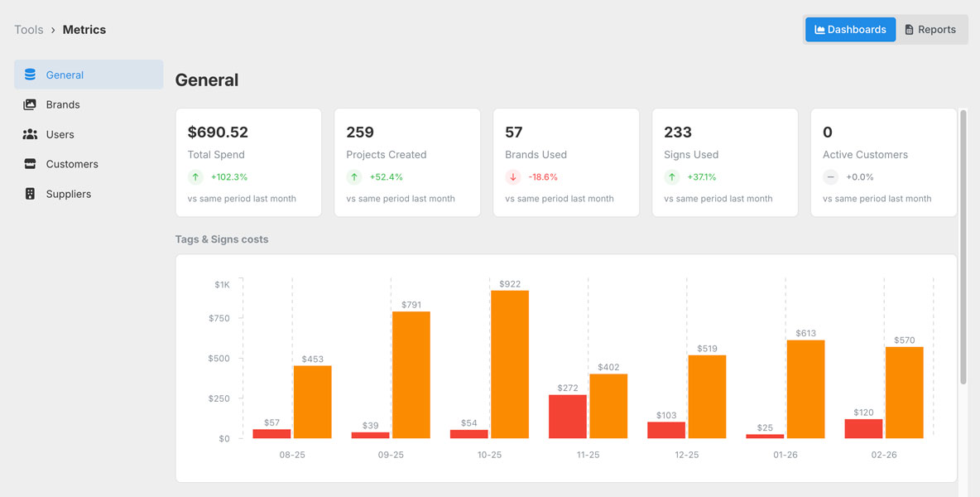The image size is (980, 497).
Task: Switch to the Reports view
Action: coord(932,29)
